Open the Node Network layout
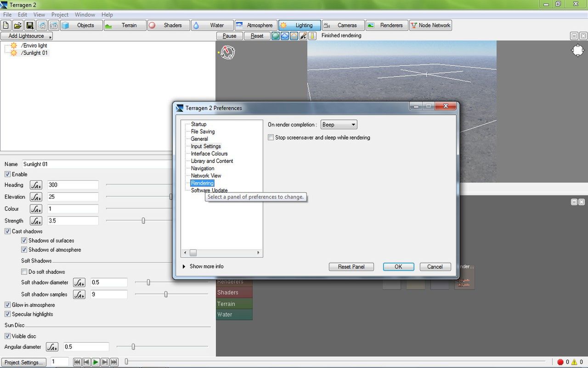 pyautogui.click(x=430, y=25)
